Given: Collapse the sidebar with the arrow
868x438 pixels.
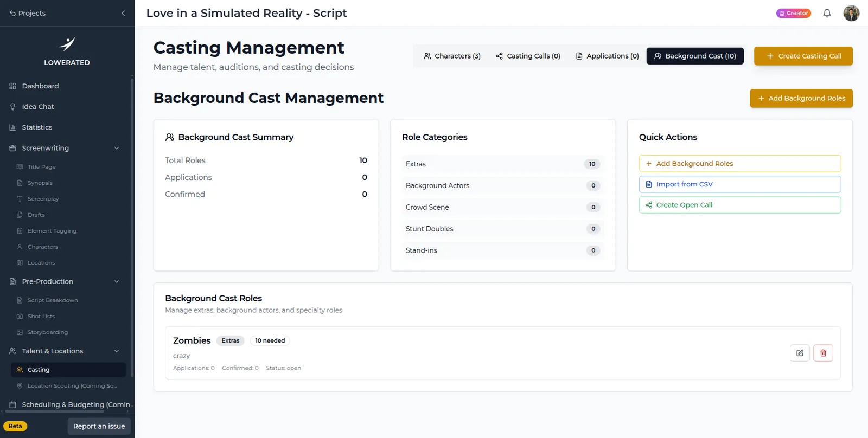Looking at the screenshot, I should (x=123, y=13).
